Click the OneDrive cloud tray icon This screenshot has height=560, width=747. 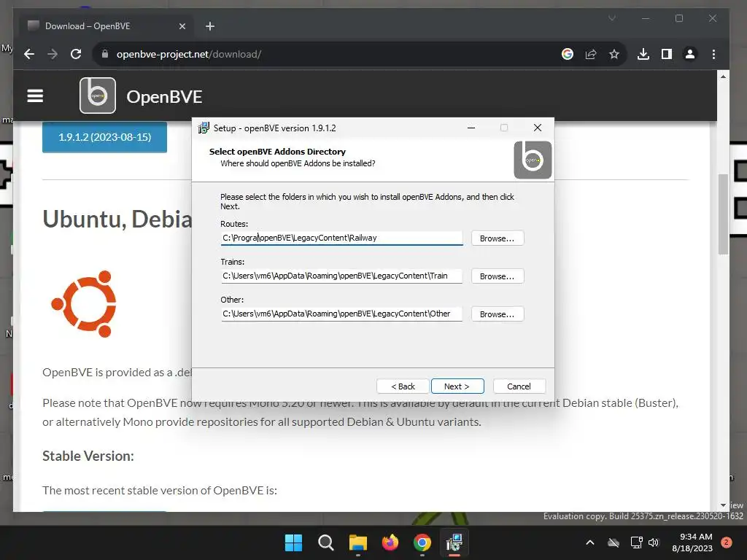pos(614,542)
